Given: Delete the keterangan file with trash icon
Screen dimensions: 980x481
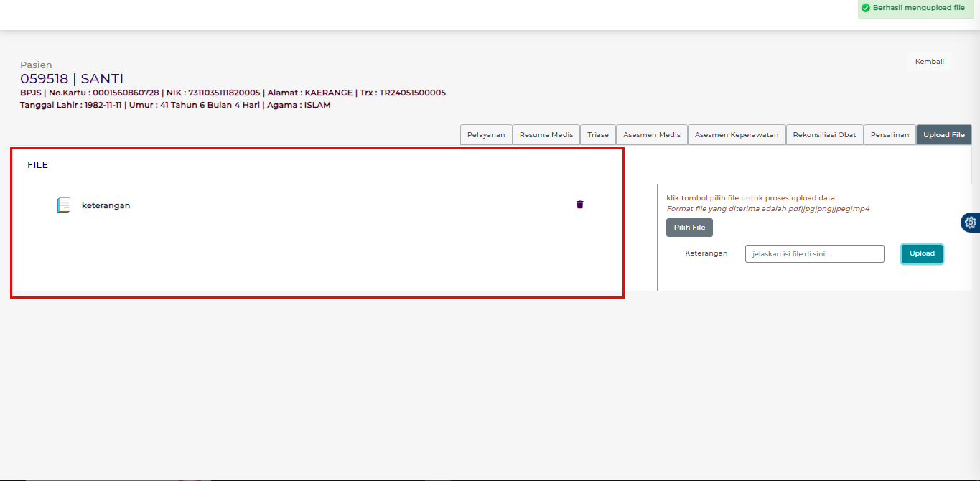Looking at the screenshot, I should (x=580, y=205).
